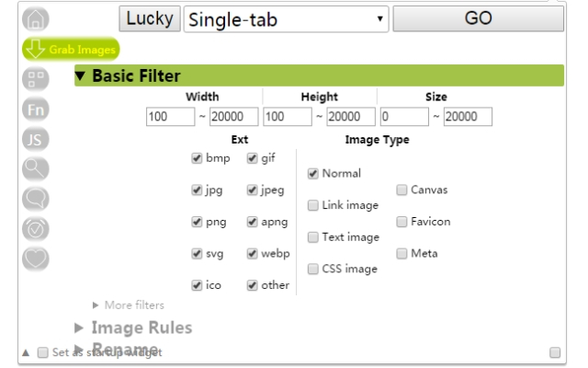
Task: Open the speech bubble sidebar icon
Action: pyautogui.click(x=31, y=197)
